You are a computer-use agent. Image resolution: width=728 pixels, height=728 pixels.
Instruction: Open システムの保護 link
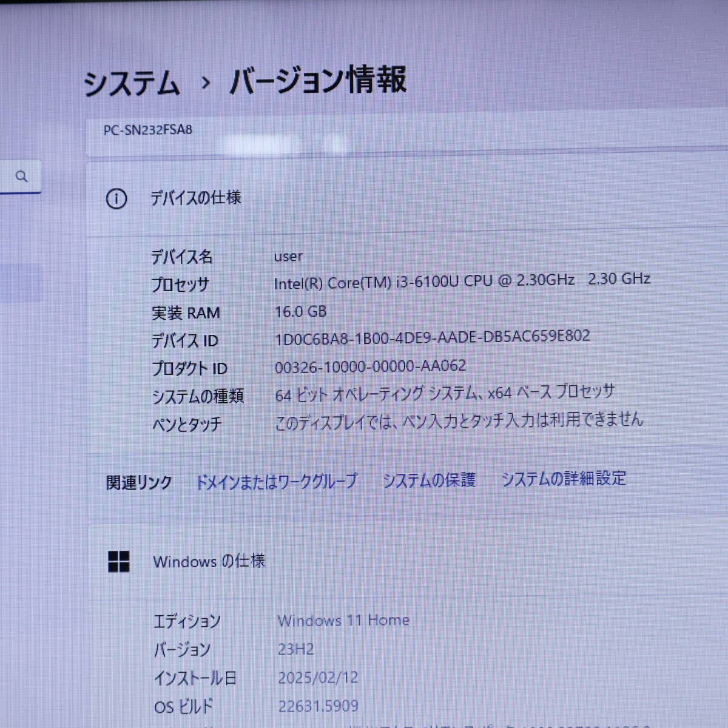tap(429, 480)
